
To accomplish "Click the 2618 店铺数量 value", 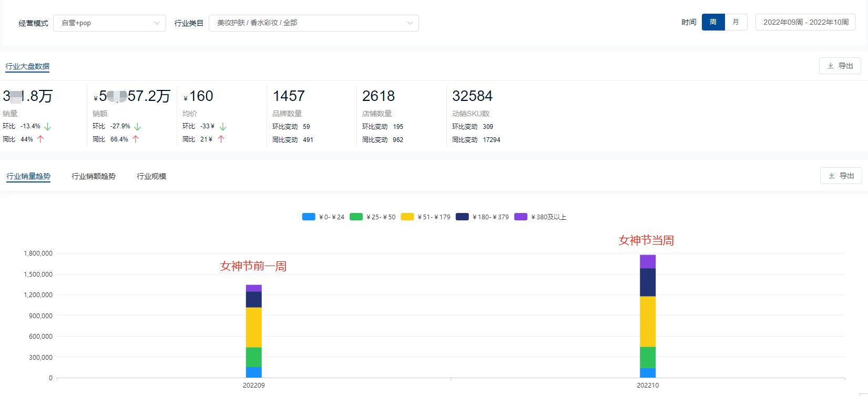I will [x=379, y=96].
